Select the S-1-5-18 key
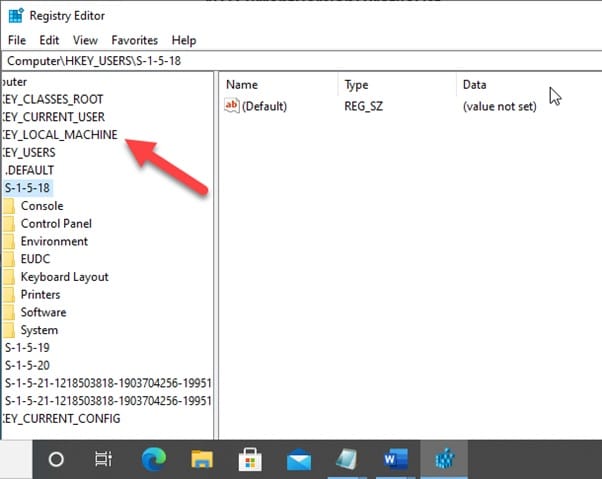Screen dimensions: 602x479 (28, 188)
